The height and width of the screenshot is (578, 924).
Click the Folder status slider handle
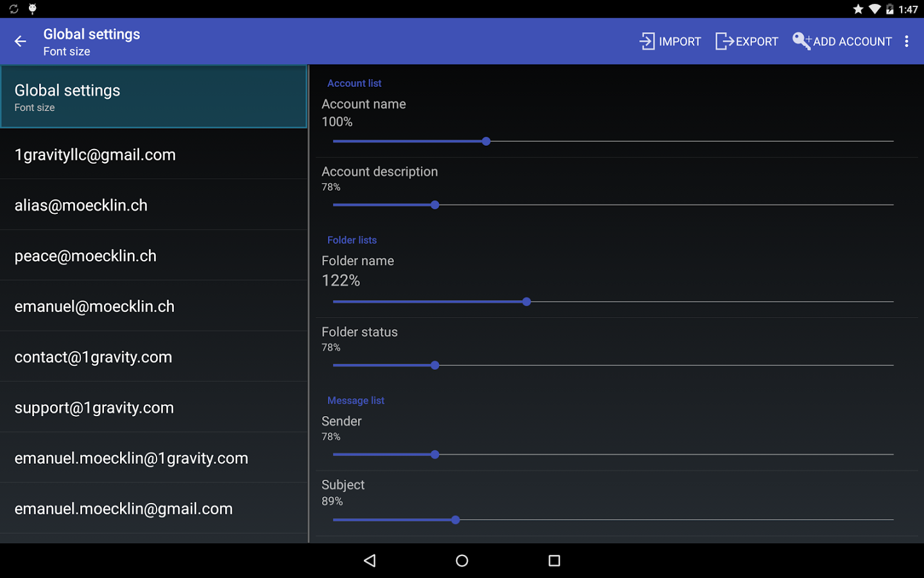pyautogui.click(x=435, y=365)
